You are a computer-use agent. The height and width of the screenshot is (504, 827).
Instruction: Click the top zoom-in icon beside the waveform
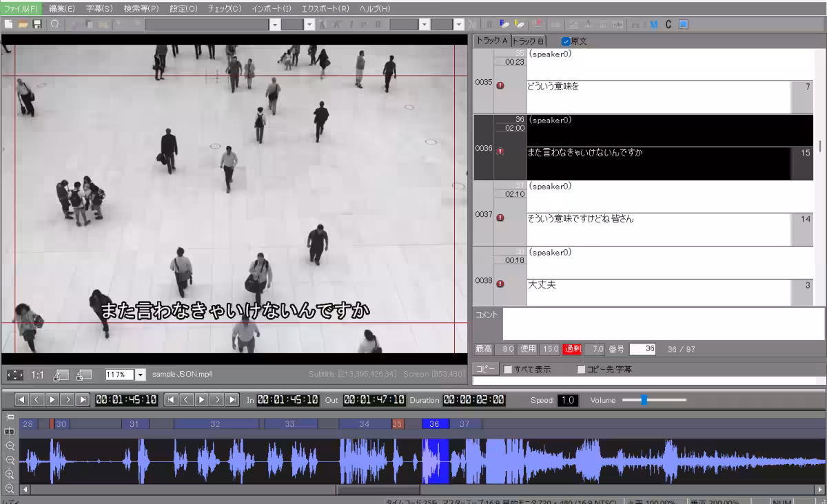click(10, 446)
